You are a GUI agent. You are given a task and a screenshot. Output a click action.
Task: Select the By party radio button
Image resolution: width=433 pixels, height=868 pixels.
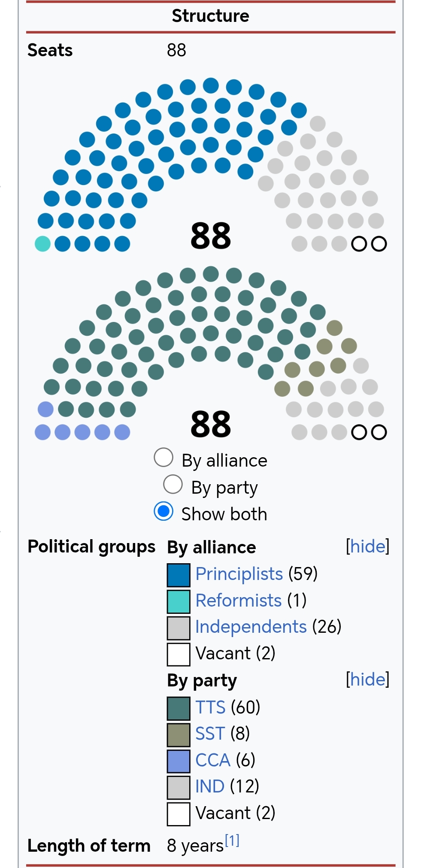pos(173,485)
